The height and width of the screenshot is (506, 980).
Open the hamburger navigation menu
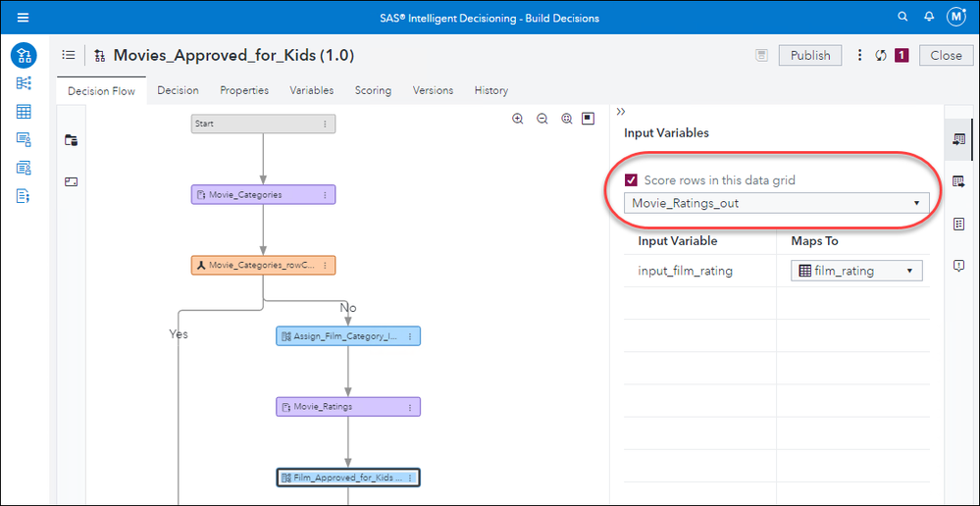point(23,18)
